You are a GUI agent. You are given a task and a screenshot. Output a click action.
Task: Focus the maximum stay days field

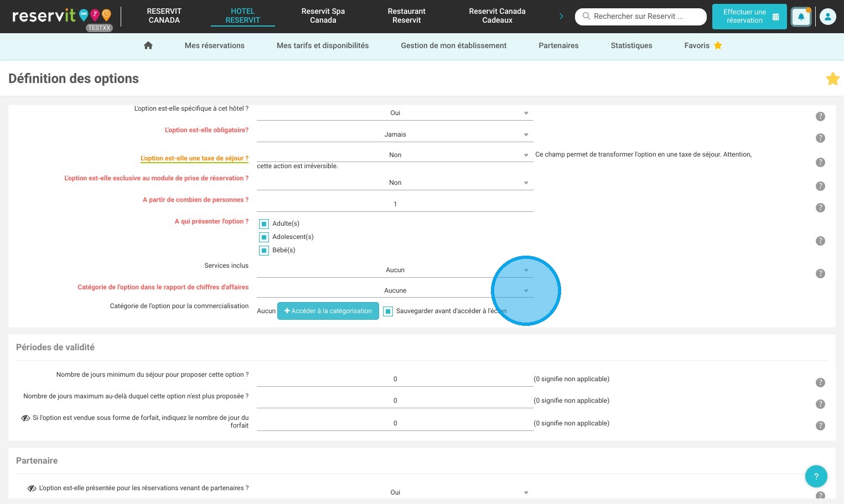395,401
